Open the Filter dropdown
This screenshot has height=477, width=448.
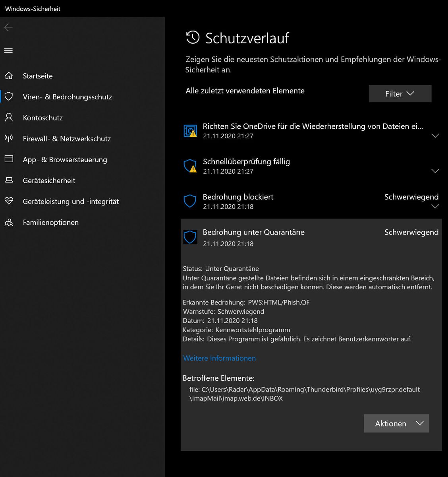tap(400, 94)
